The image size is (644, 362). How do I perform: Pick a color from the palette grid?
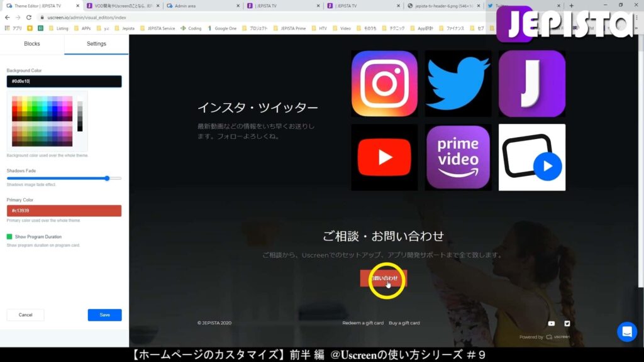(x=42, y=121)
